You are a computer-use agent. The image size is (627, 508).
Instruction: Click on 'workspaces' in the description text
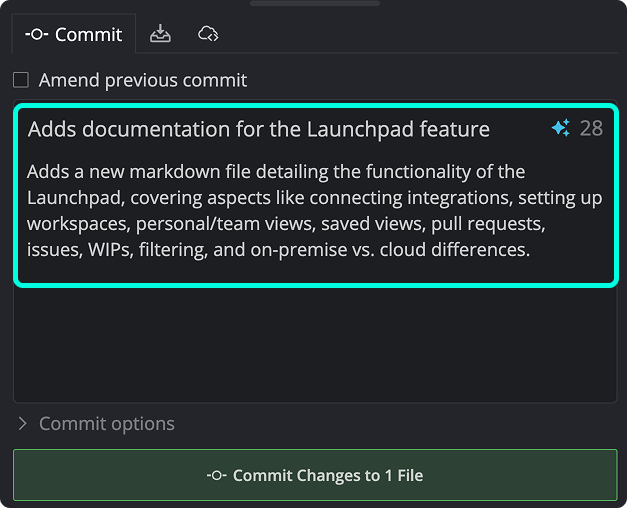coord(79,224)
